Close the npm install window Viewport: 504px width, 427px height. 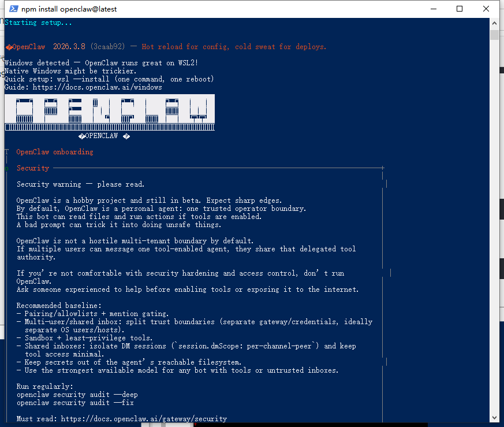[486, 9]
